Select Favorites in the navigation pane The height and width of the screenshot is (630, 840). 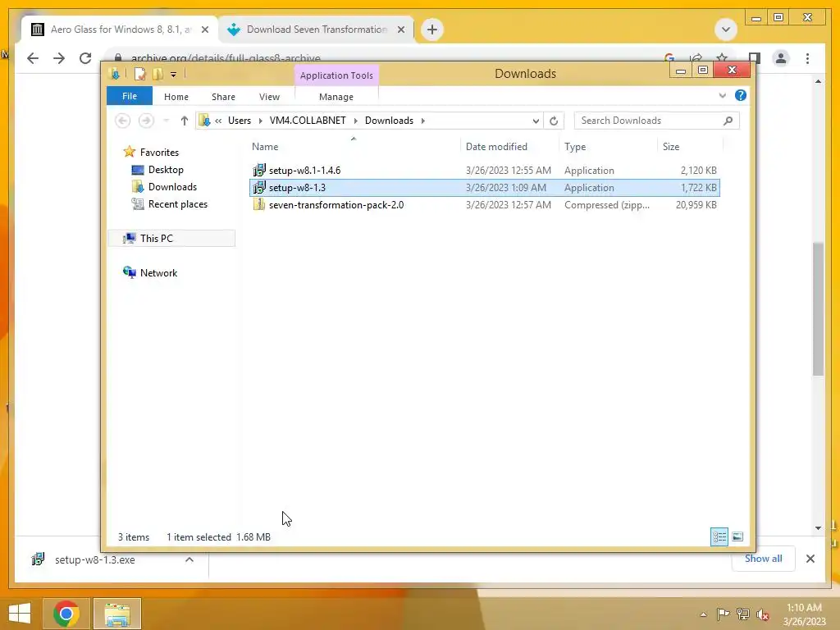(x=160, y=152)
